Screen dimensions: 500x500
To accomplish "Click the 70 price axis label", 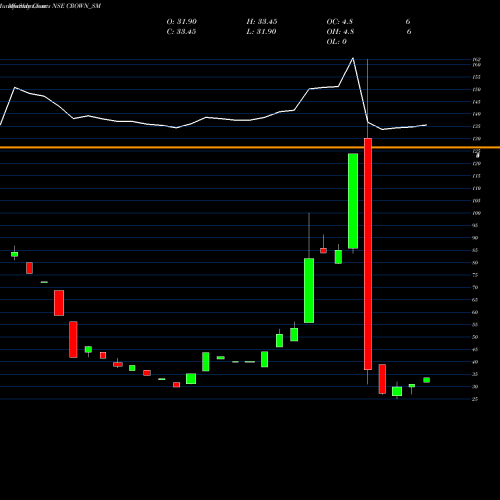I will pyautogui.click(x=475, y=287).
